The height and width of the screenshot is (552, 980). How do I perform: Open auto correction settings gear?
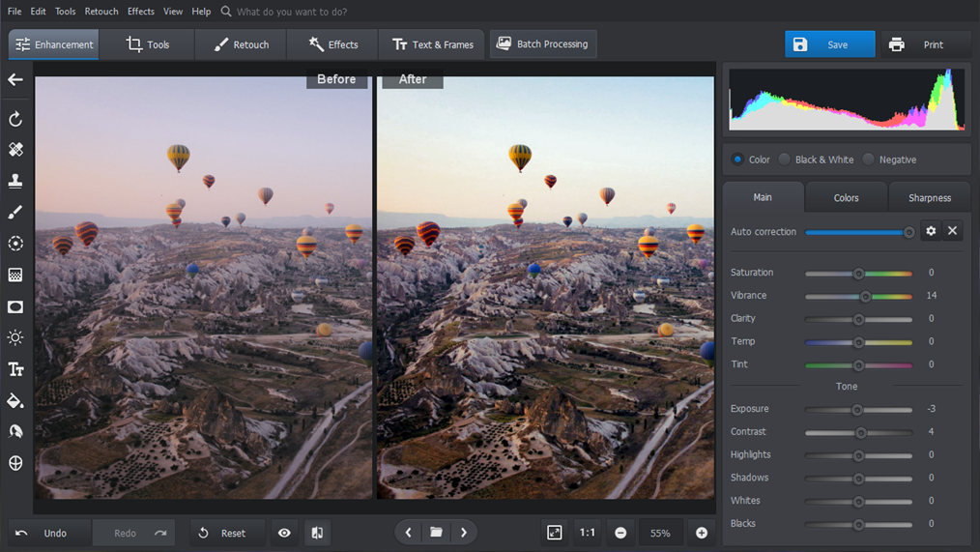pyautogui.click(x=931, y=231)
